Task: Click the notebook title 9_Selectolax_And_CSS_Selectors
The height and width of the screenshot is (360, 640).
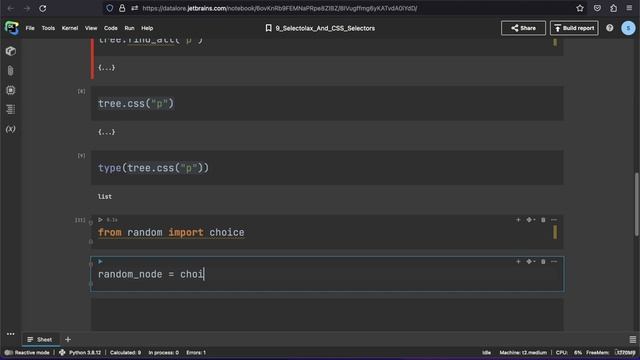Action: pos(325,28)
